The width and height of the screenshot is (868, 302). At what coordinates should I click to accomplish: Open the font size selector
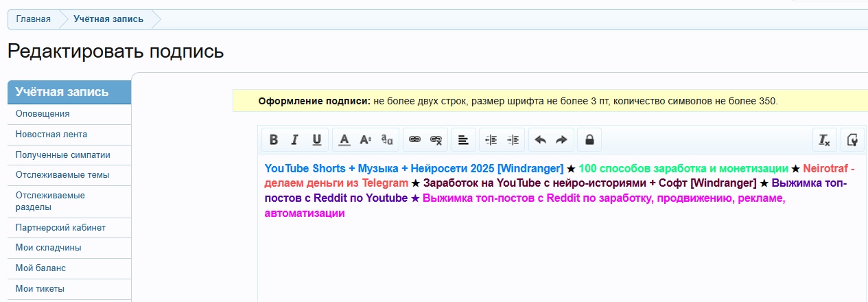coord(366,140)
